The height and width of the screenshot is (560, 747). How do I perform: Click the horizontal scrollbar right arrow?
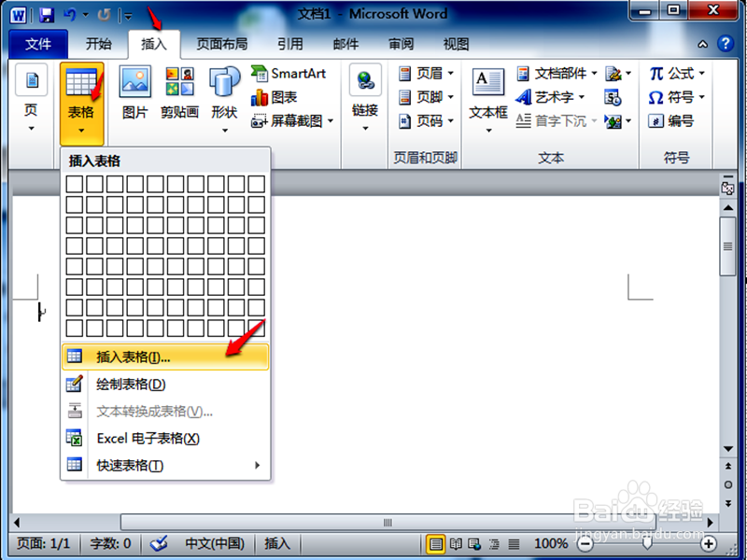point(711,523)
